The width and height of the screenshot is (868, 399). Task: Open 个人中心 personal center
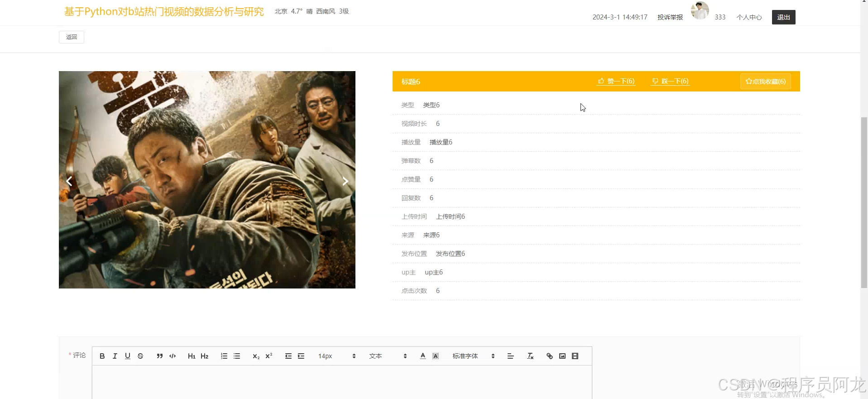point(749,17)
